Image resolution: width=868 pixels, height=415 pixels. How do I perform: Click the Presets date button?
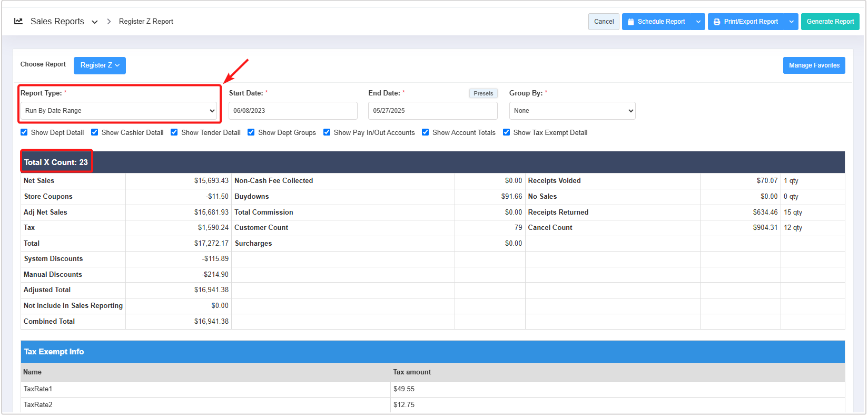click(x=483, y=93)
